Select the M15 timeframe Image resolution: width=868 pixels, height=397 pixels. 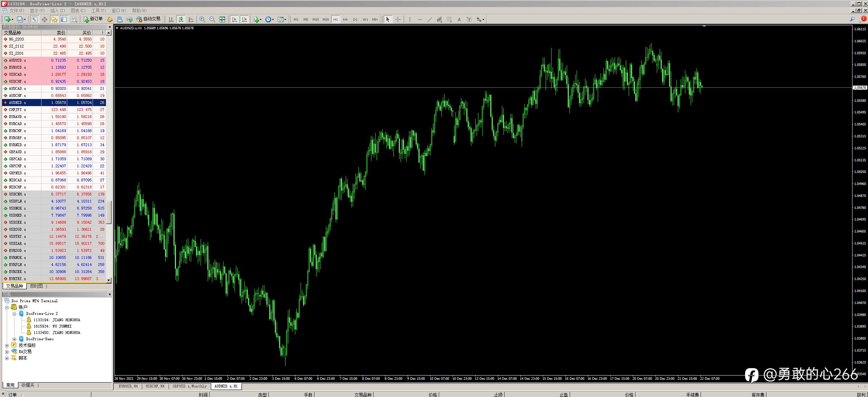(x=316, y=19)
